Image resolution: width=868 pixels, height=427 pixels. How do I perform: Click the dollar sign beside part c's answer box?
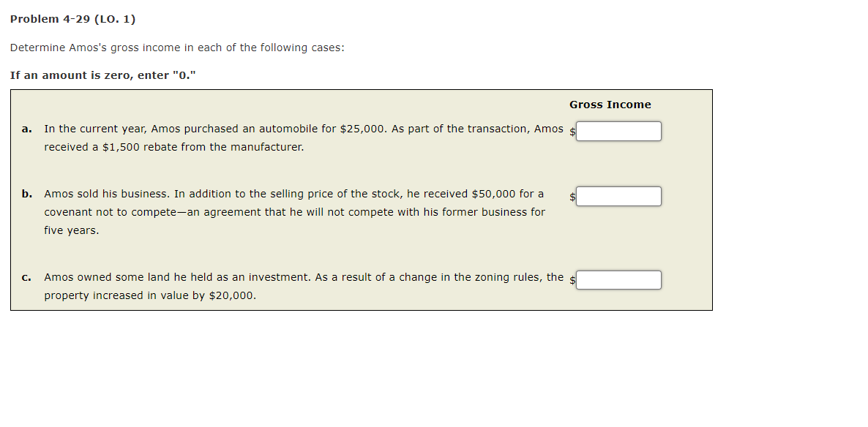tap(572, 280)
